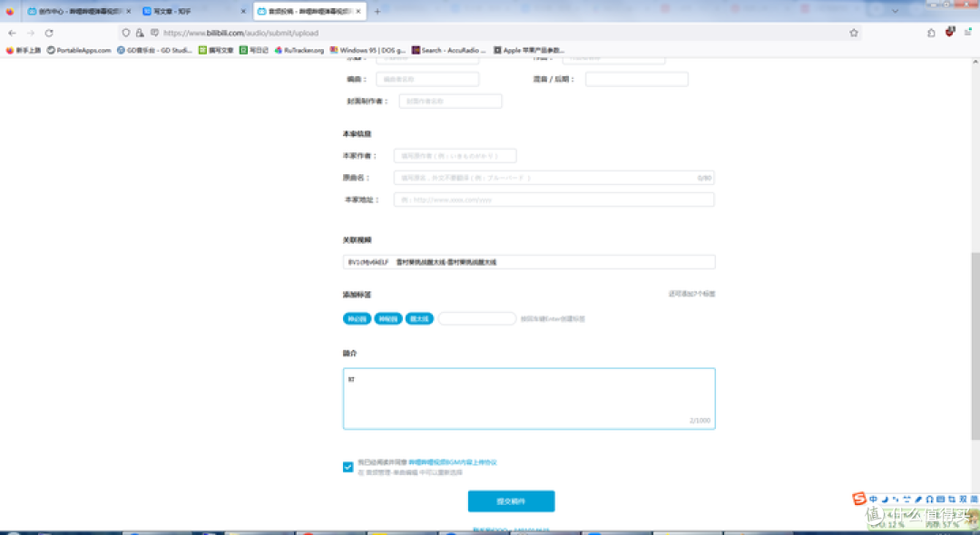Open a new browser tab with plus
980x535 pixels.
point(377,11)
